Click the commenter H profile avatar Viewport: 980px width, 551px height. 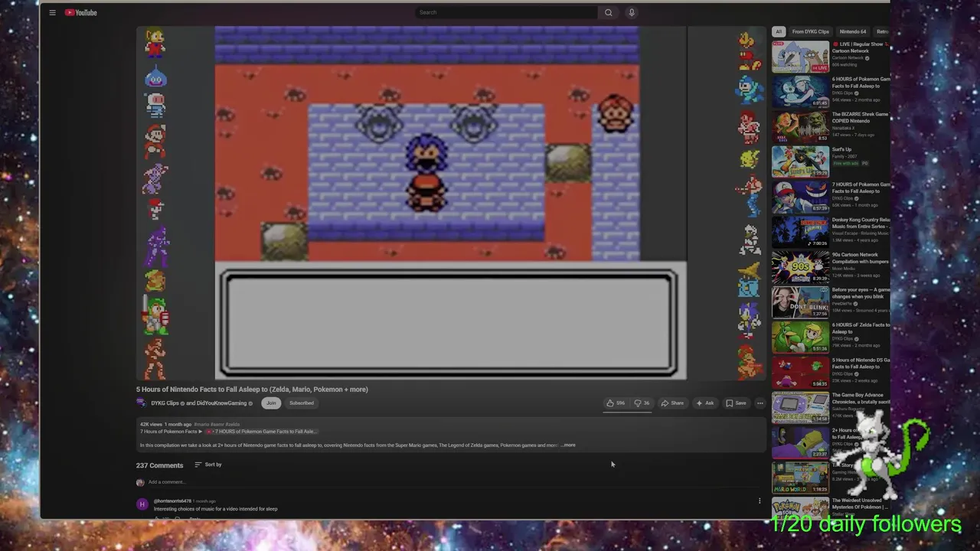142,504
